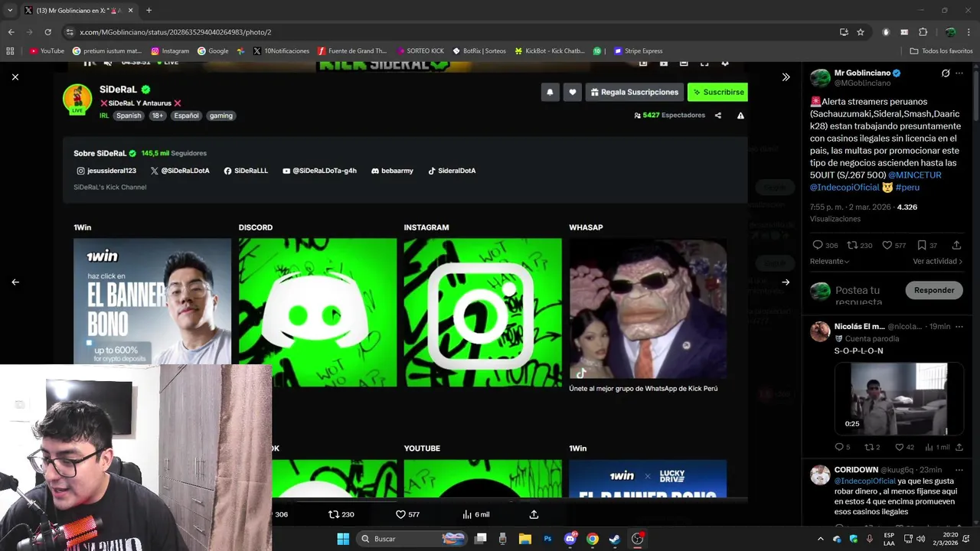Open more options on Nicolás reply

[959, 326]
